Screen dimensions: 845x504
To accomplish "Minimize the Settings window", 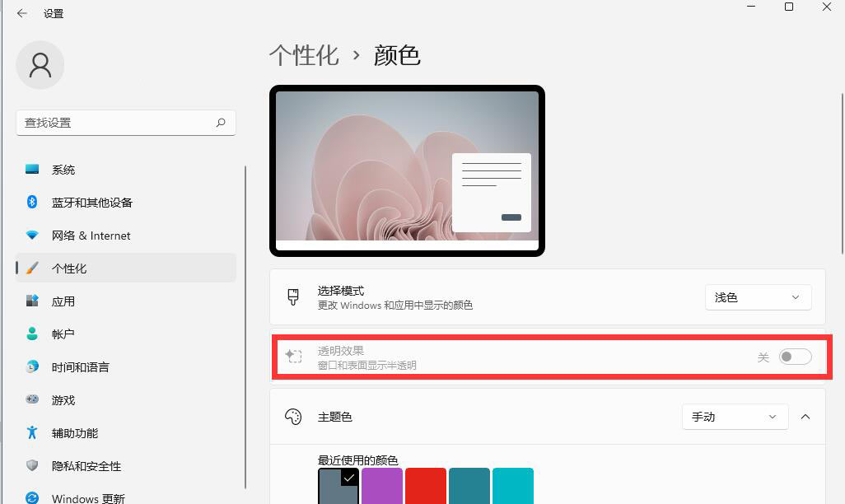I will coord(751,7).
